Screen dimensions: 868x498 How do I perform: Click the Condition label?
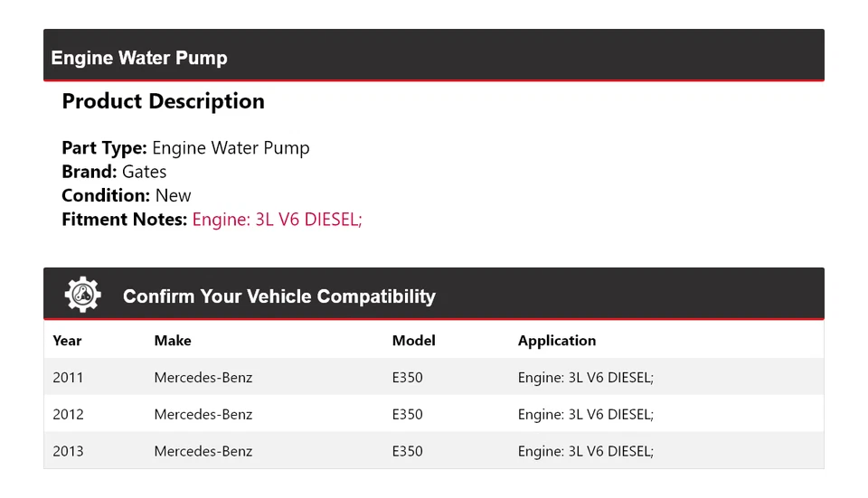[106, 195]
